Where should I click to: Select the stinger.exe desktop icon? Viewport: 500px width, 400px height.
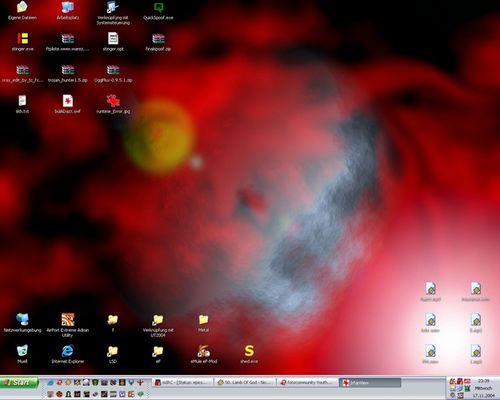coord(22,42)
